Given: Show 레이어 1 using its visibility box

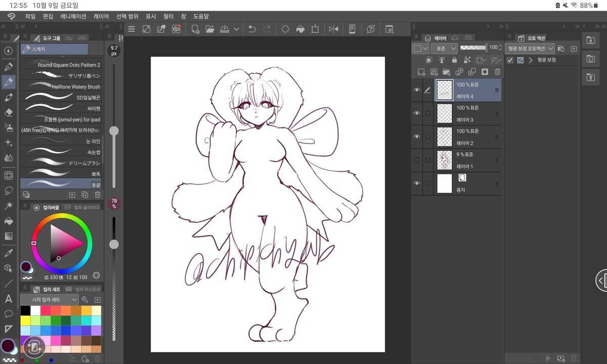Looking at the screenshot, I should [x=417, y=160].
